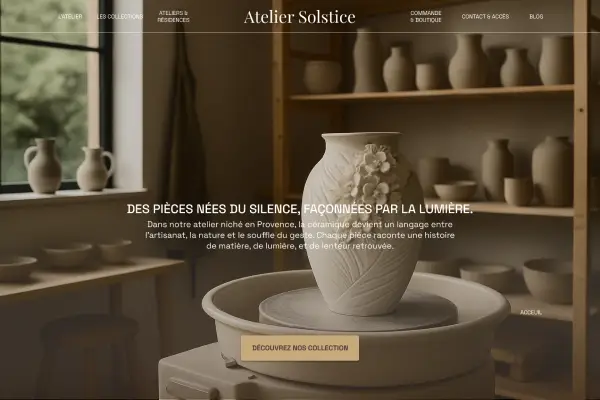
Task: Open the L'Atelier menu item
Action: 70,16
